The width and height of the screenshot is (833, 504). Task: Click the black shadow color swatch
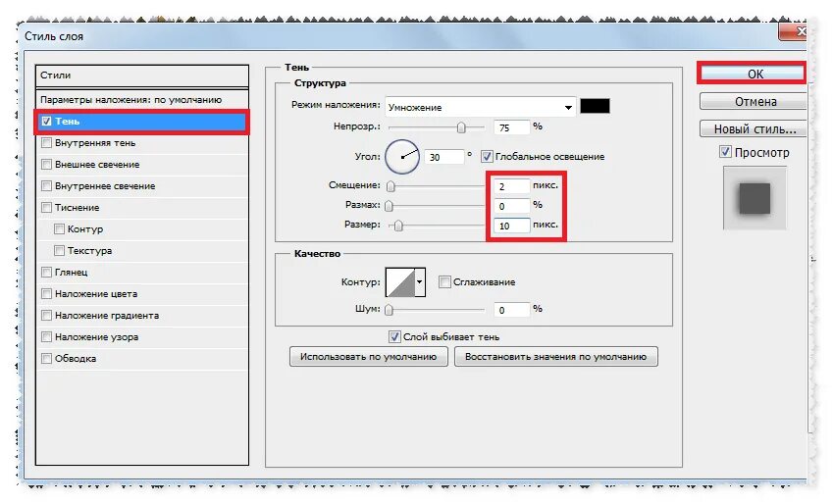point(595,106)
